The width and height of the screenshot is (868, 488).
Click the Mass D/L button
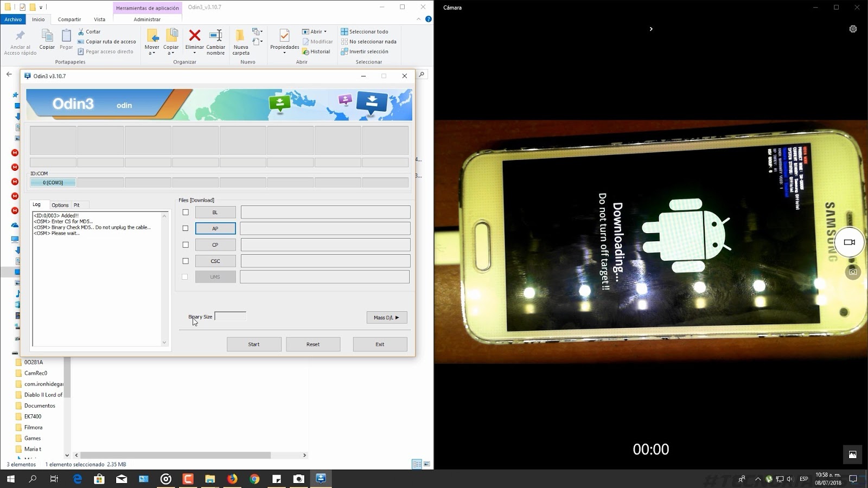[387, 317]
